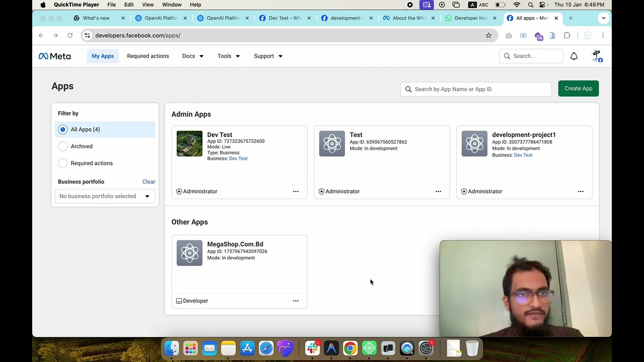The width and height of the screenshot is (644, 362).
Task: Open more options for Dev Test app
Action: 296,192
